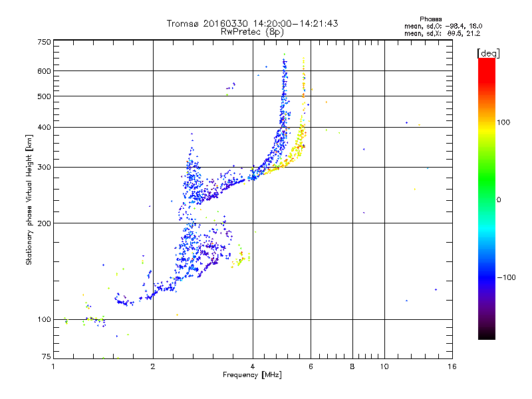Click the y-axis tick label '500'

click(x=44, y=96)
